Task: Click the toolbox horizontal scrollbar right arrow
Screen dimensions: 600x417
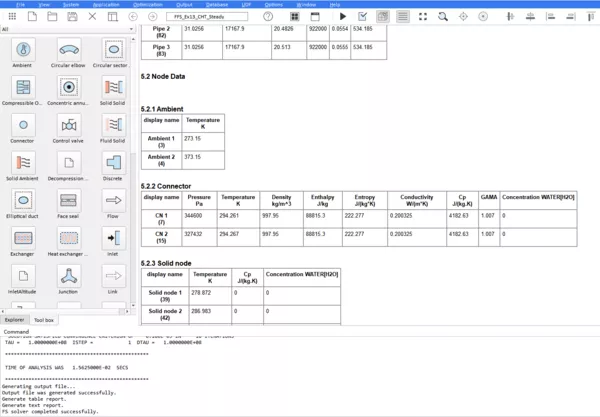Action: (127, 311)
